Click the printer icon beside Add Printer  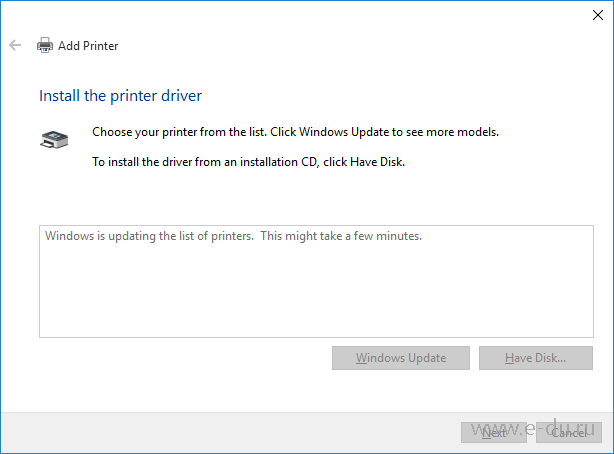point(45,45)
